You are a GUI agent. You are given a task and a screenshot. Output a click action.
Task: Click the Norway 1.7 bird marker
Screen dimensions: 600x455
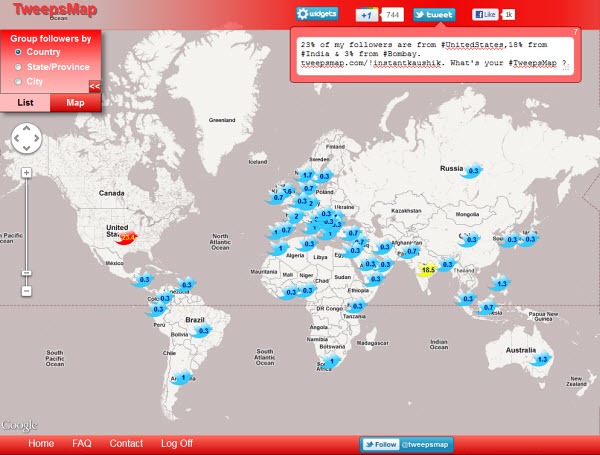pyautogui.click(x=306, y=175)
